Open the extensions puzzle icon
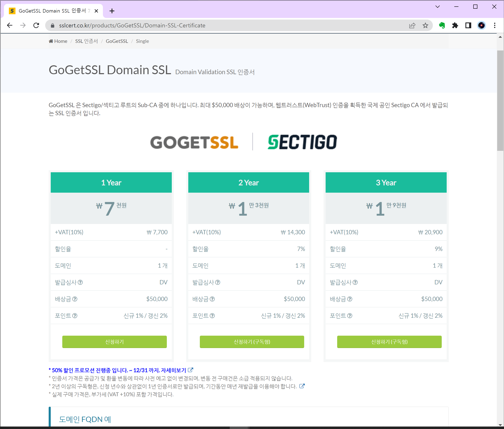 click(455, 25)
